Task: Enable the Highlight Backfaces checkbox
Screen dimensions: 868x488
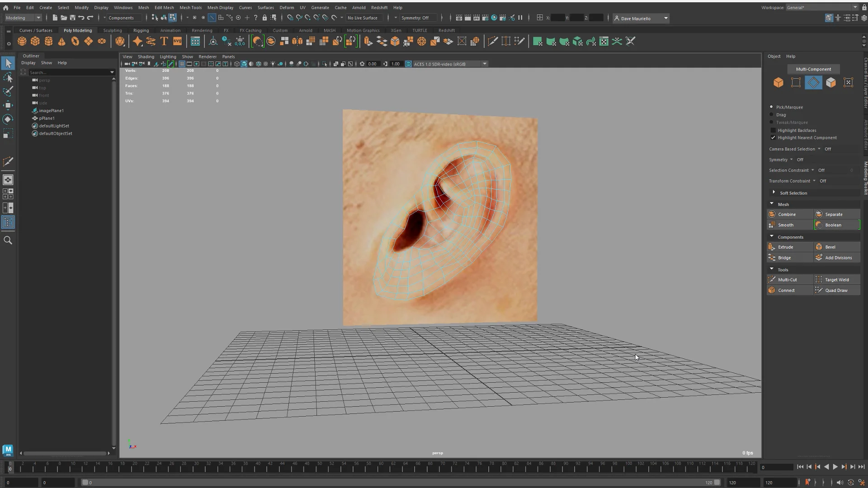Action: coord(774,130)
